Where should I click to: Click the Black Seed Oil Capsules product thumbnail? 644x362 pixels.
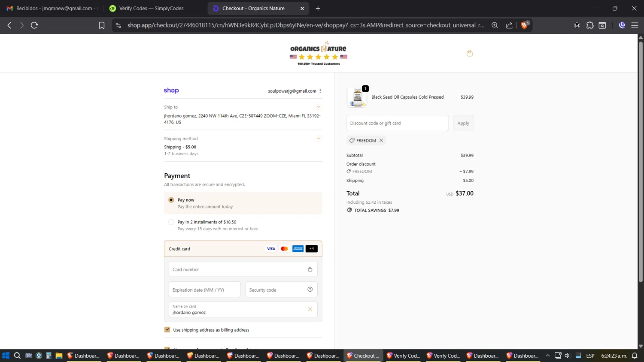click(x=357, y=97)
